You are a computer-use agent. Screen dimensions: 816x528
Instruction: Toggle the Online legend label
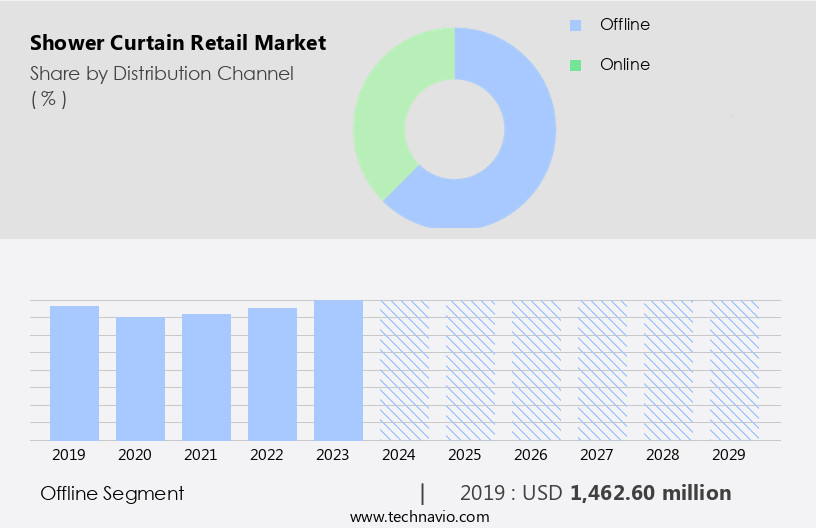(x=624, y=64)
